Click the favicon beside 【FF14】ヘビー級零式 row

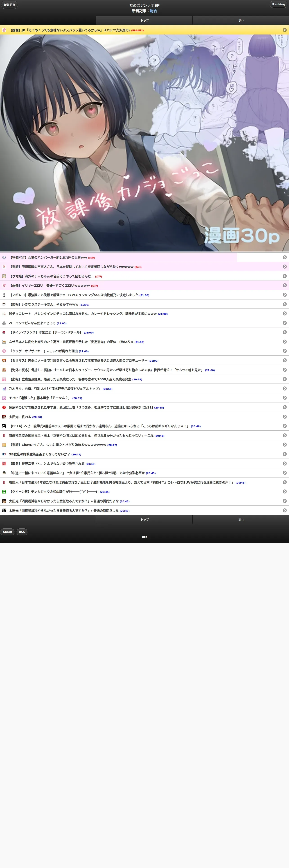[4, 426]
